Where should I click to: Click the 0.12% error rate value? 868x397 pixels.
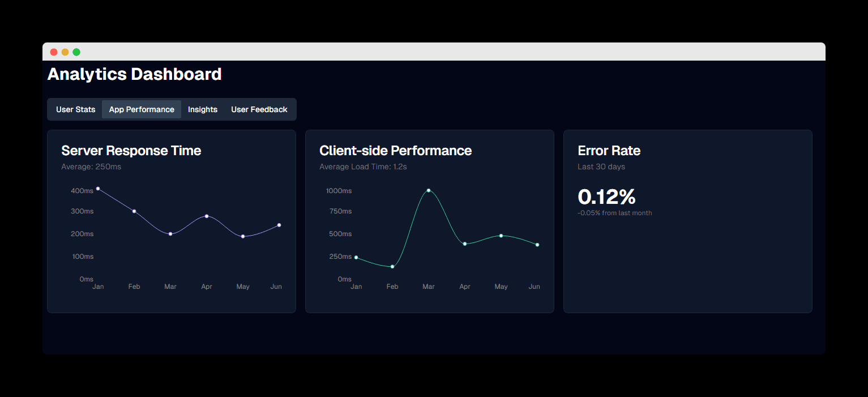[x=606, y=197]
